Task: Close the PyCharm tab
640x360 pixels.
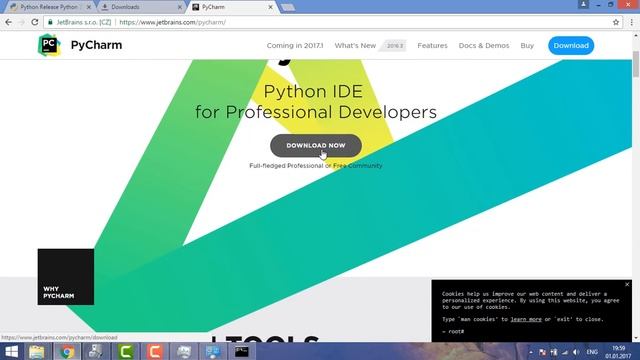Action: pyautogui.click(x=270, y=7)
